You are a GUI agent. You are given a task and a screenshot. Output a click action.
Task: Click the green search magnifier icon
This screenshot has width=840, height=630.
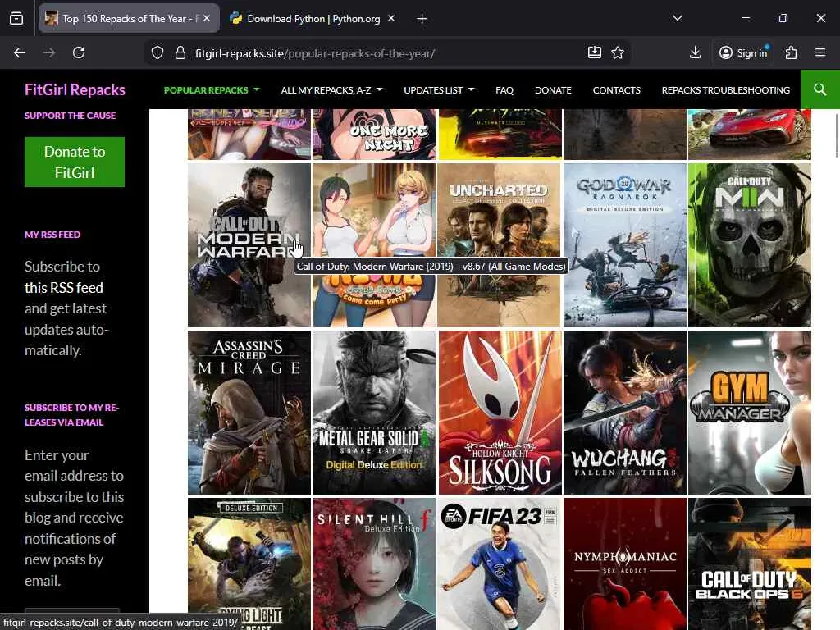[820, 89]
